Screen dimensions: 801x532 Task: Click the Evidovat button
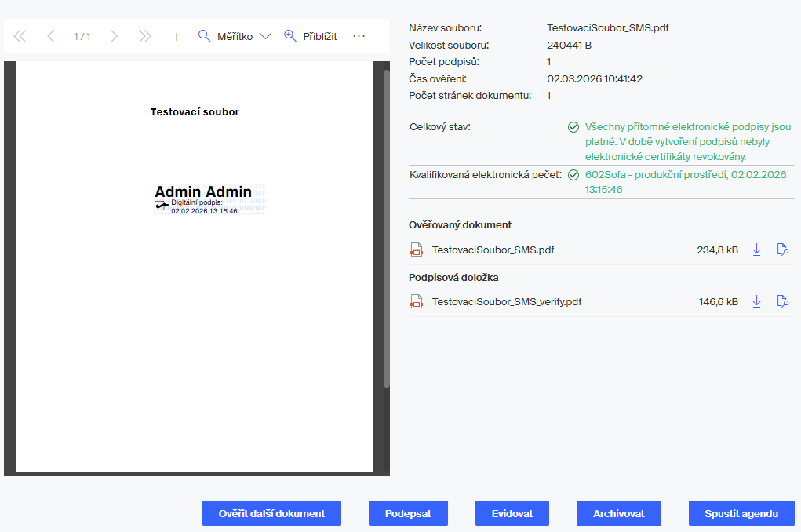tap(512, 513)
